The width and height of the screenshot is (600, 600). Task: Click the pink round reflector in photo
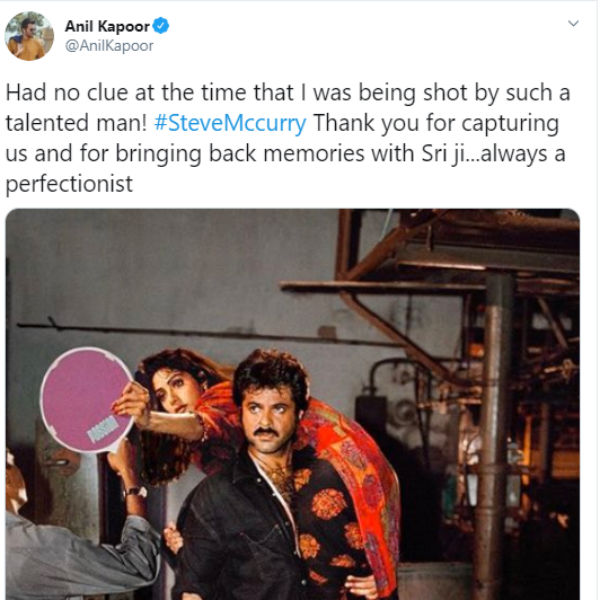tap(86, 399)
